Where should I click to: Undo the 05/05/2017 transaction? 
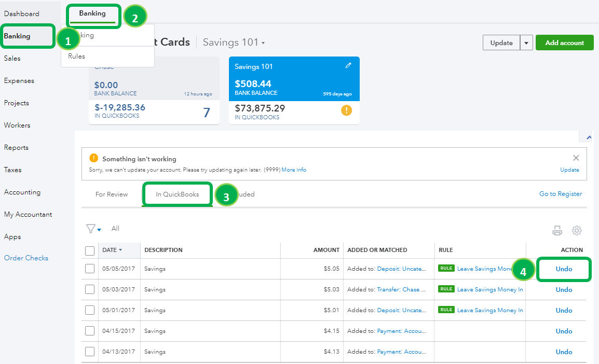click(564, 269)
